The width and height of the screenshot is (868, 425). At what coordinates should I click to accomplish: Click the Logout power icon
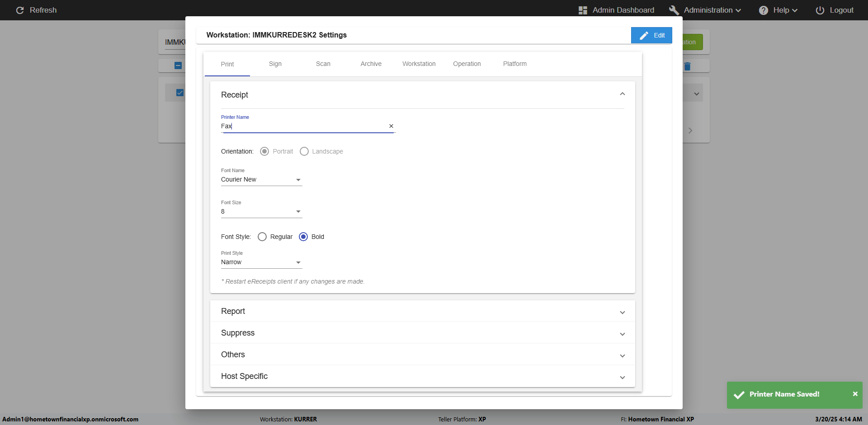(x=820, y=10)
